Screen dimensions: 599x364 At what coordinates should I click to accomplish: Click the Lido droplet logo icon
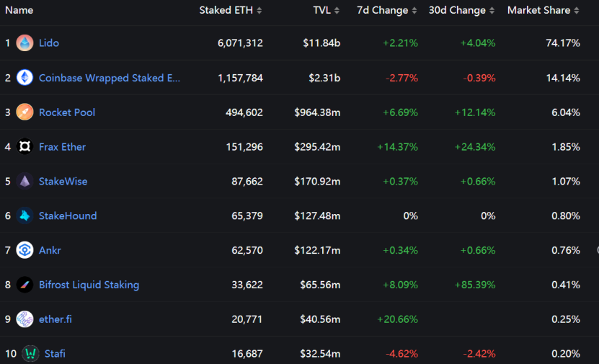[25, 43]
